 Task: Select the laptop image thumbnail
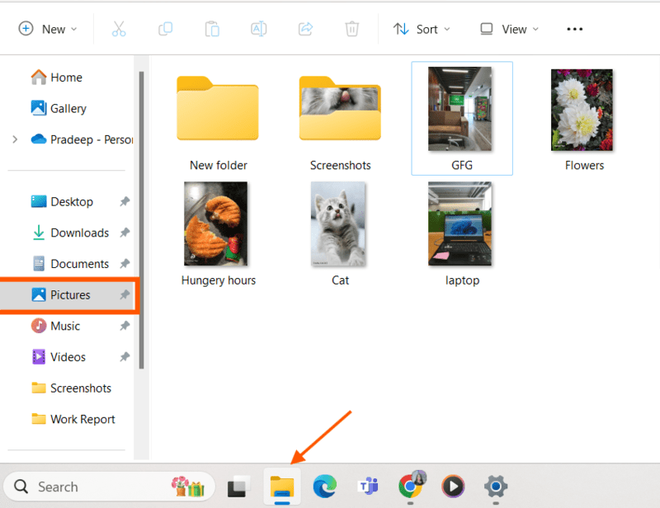pos(460,224)
